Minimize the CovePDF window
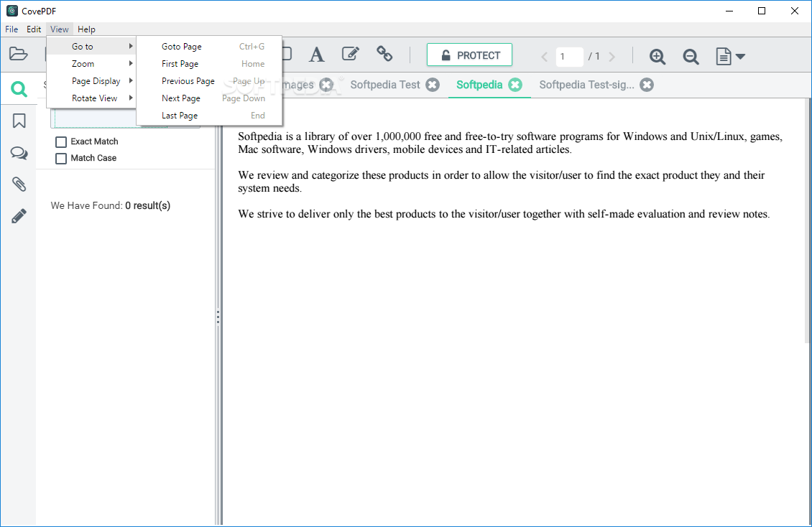 pos(729,11)
